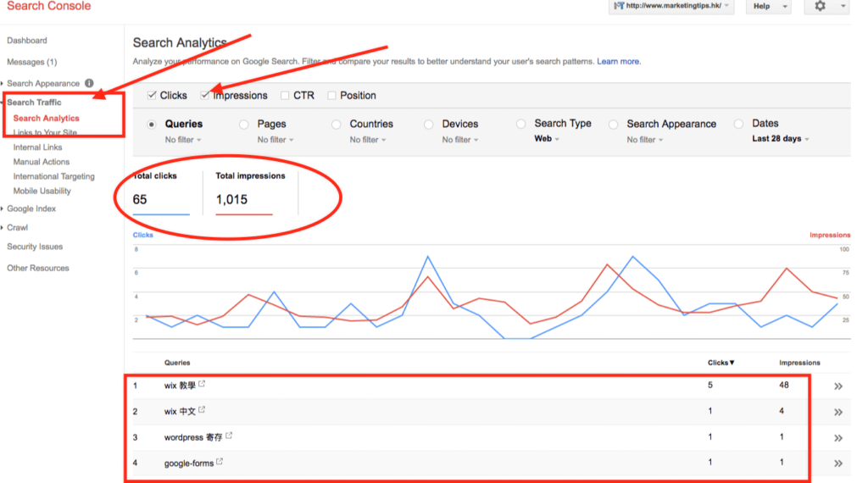Screen dimensions: 868x483
Task: Select the Total impressions 1,015 metric
Action: coord(250,192)
